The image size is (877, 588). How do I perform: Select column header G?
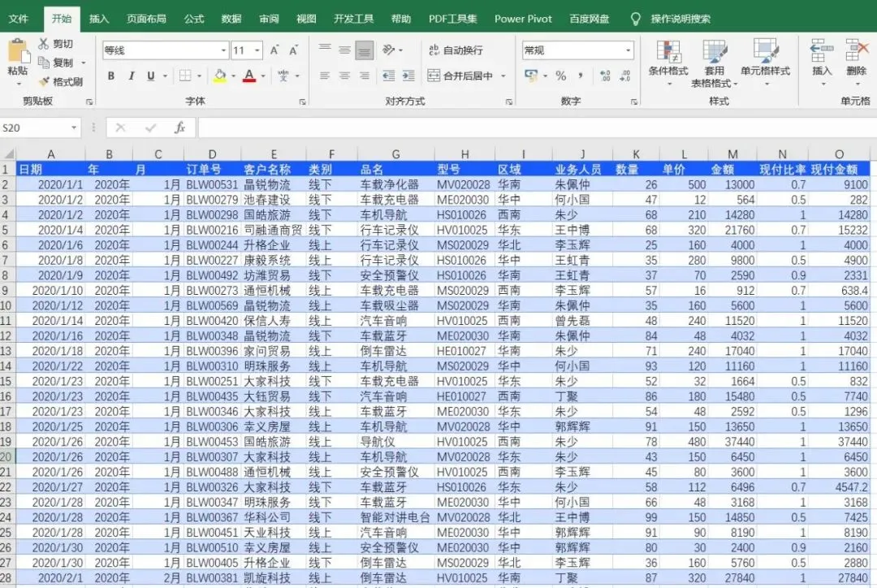(396, 153)
